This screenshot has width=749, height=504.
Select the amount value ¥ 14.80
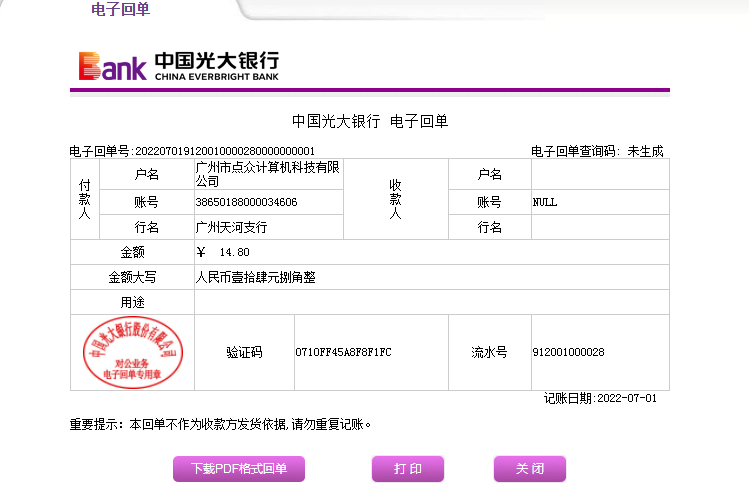tap(223, 252)
